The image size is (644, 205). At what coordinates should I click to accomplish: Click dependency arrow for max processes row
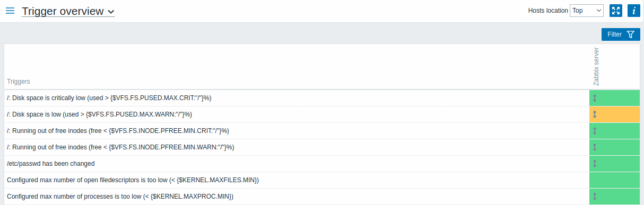(595, 197)
